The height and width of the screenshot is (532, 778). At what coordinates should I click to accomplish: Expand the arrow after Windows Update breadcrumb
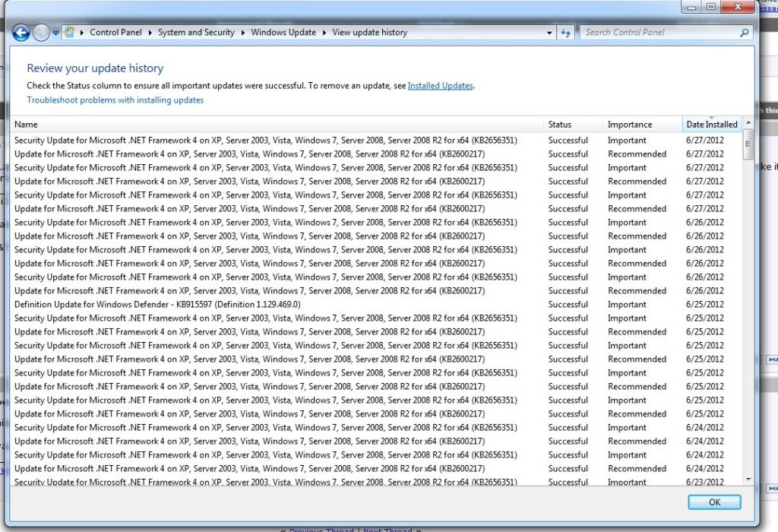[x=324, y=33]
